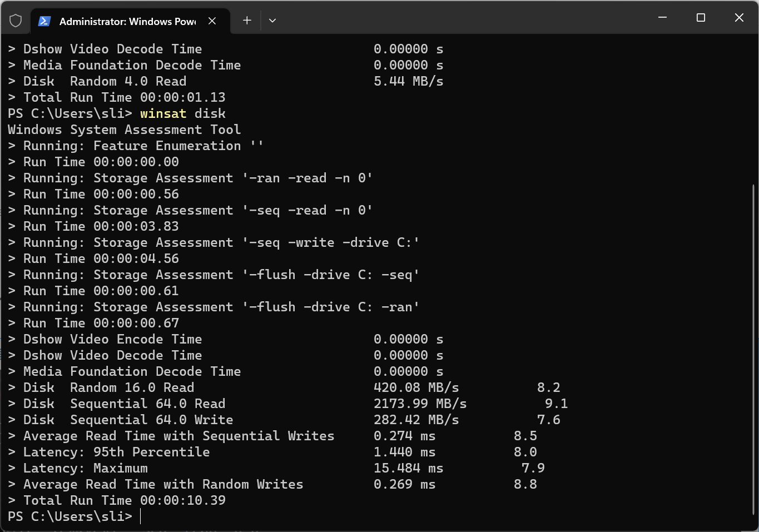The image size is (759, 532).
Task: Click the Windows System Assessment Tool heading
Action: pos(124,130)
